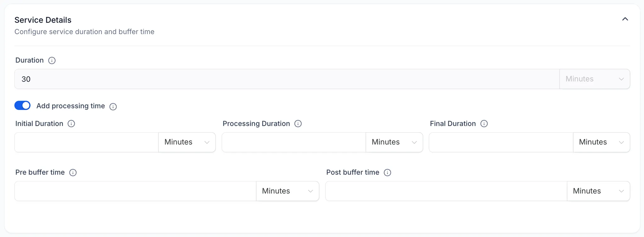Disable the Add processing time toggle
The width and height of the screenshot is (644, 237).
click(23, 106)
